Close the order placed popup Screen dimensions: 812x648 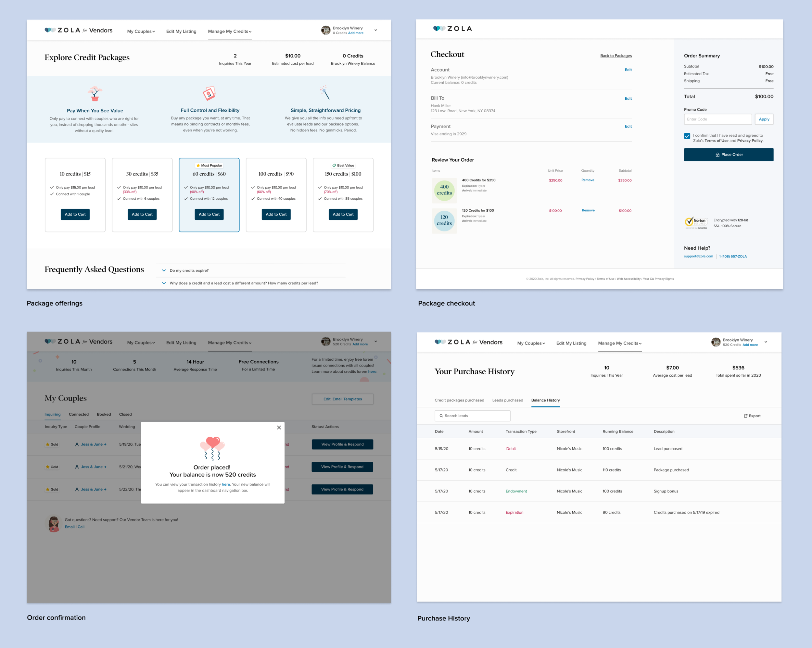[279, 427]
